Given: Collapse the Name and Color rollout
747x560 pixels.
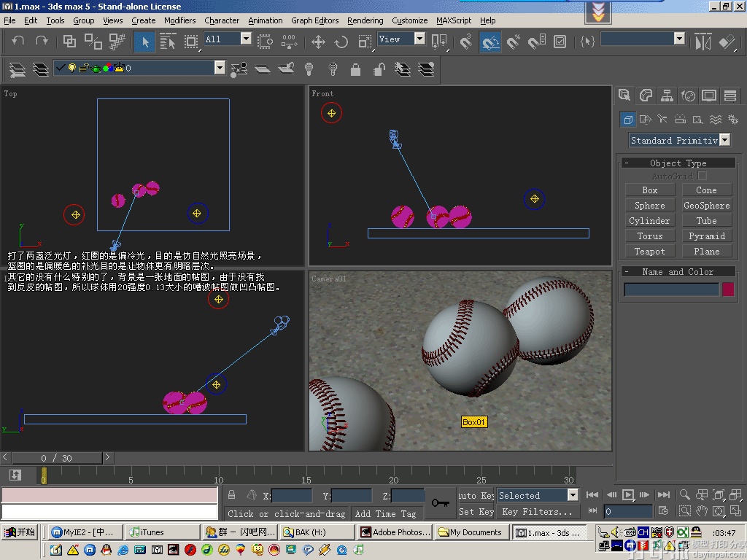Looking at the screenshot, I should click(x=678, y=271).
